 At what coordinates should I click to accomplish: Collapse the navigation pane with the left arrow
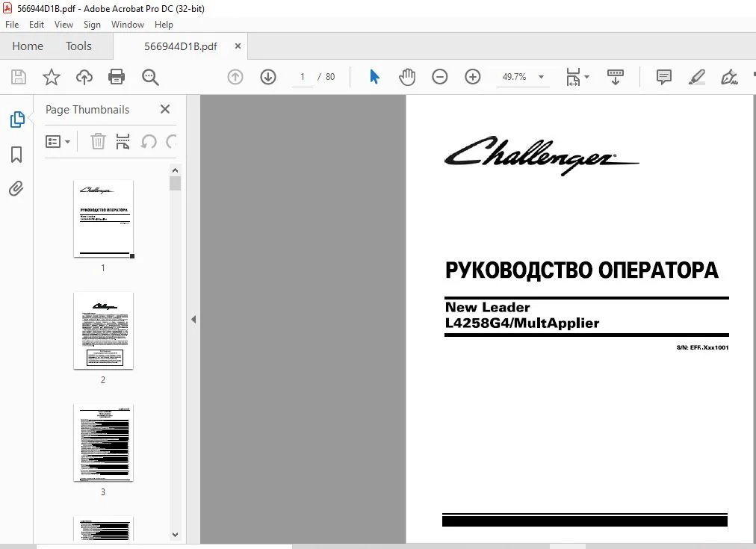click(x=193, y=319)
